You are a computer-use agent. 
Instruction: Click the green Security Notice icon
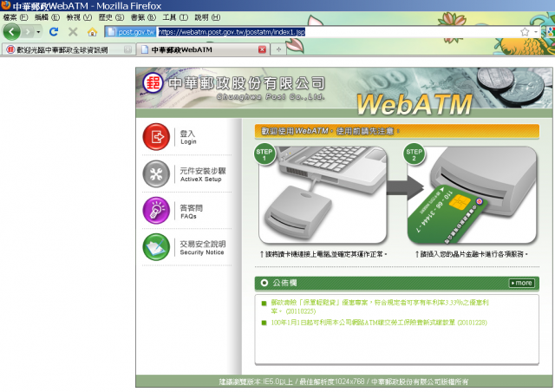pos(156,247)
